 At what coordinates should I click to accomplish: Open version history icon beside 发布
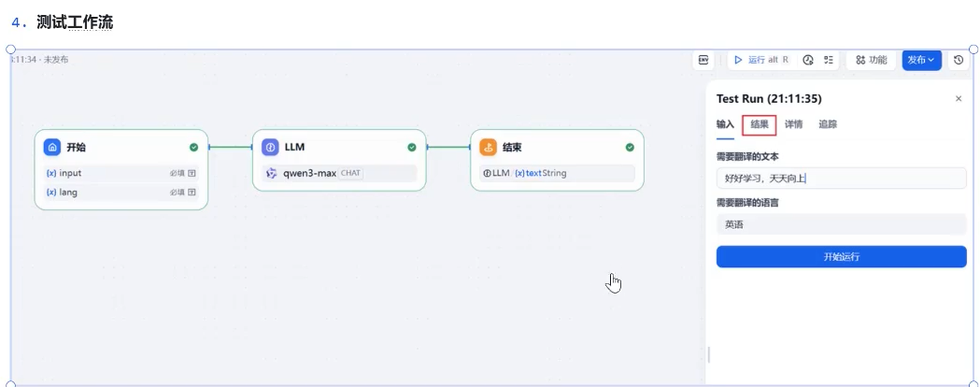(x=959, y=60)
